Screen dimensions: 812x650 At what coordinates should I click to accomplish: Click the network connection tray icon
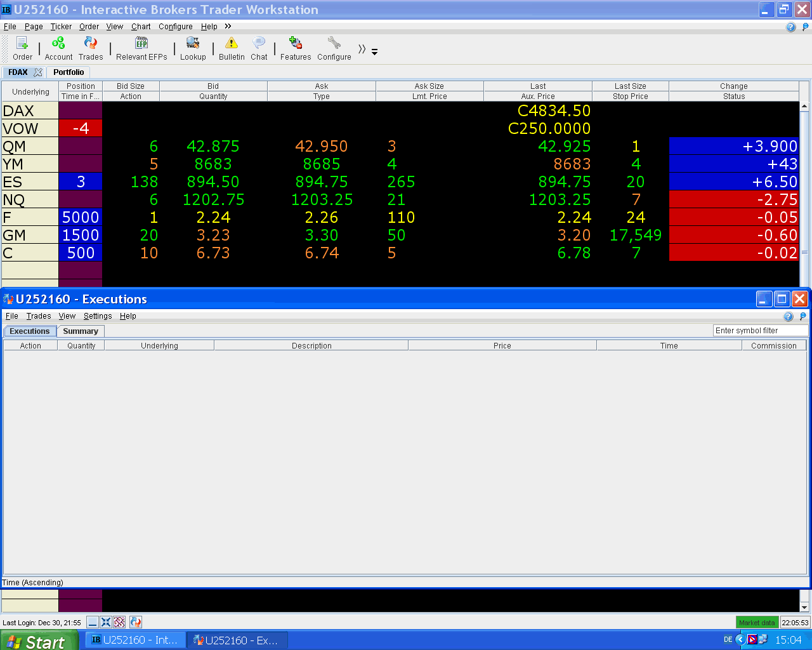(763, 640)
